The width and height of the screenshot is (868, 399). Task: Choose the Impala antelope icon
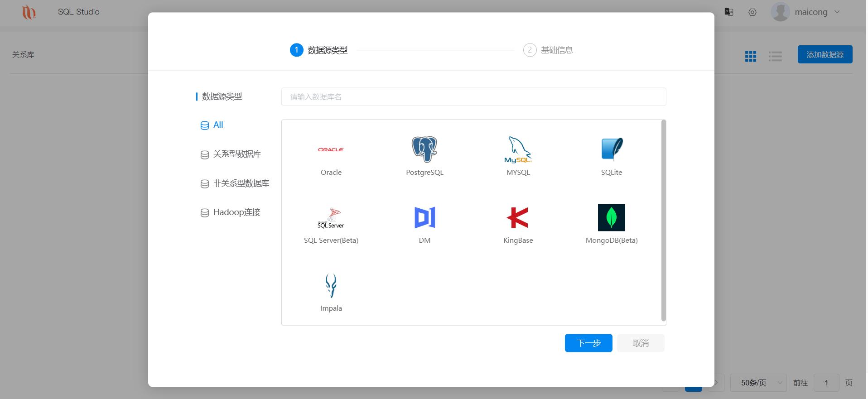tap(331, 285)
